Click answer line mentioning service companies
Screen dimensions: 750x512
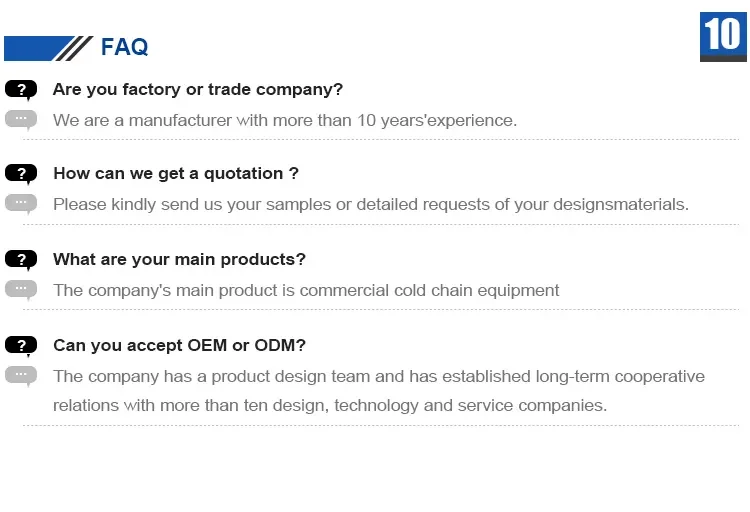330,406
